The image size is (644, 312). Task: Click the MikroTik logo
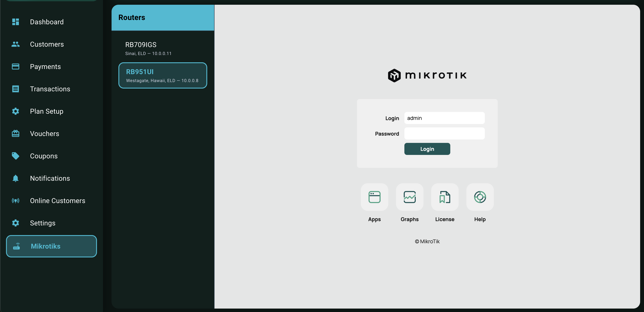427,75
